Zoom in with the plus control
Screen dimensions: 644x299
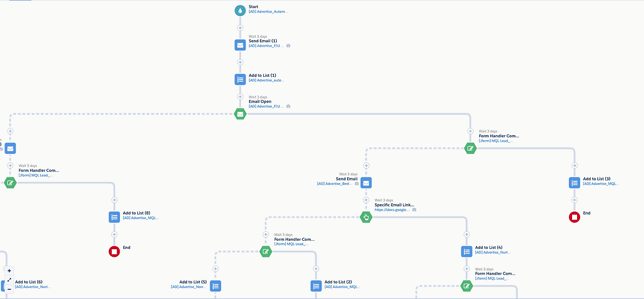[x=9, y=271]
